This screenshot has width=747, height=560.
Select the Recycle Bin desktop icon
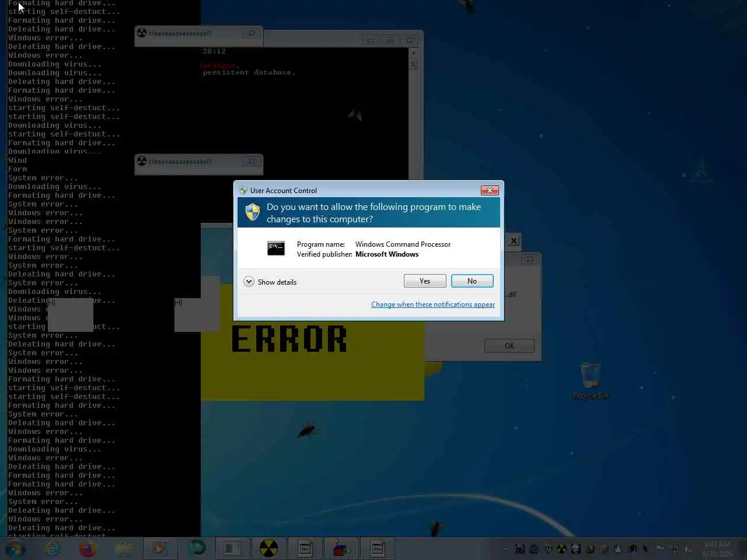591,380
